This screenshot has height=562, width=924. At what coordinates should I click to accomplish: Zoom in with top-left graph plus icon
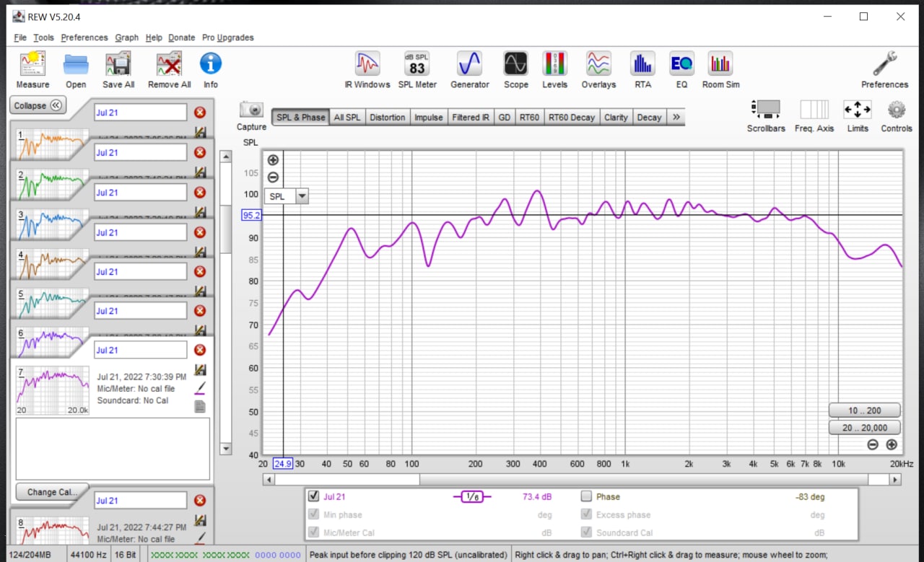[273, 160]
